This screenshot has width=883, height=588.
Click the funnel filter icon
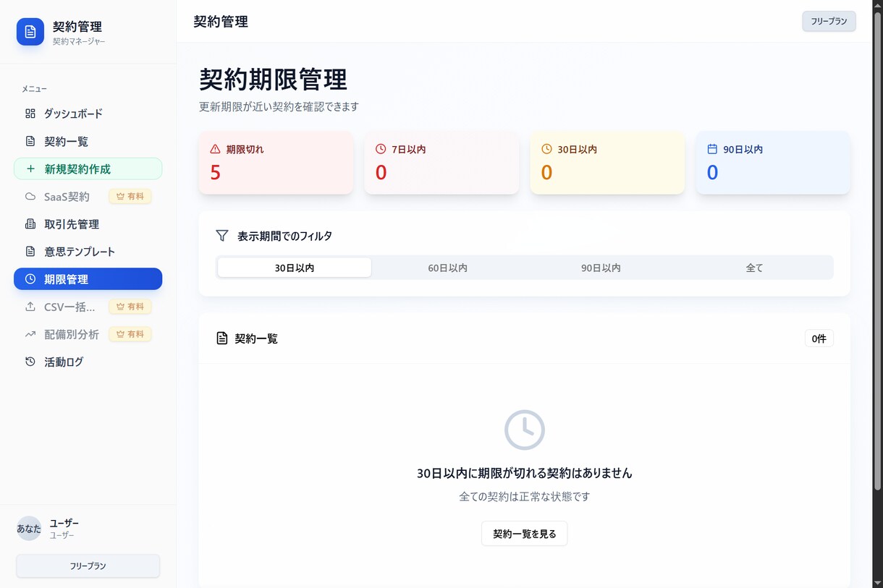click(222, 236)
